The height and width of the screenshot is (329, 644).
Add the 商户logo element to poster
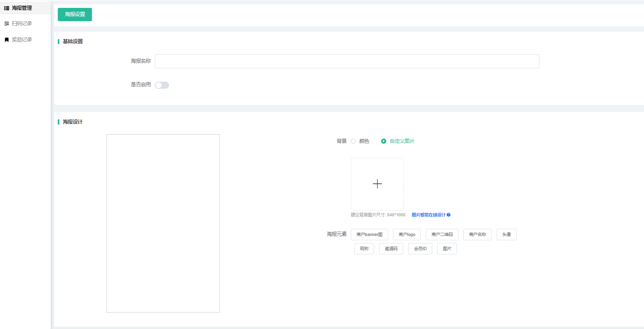pos(407,235)
